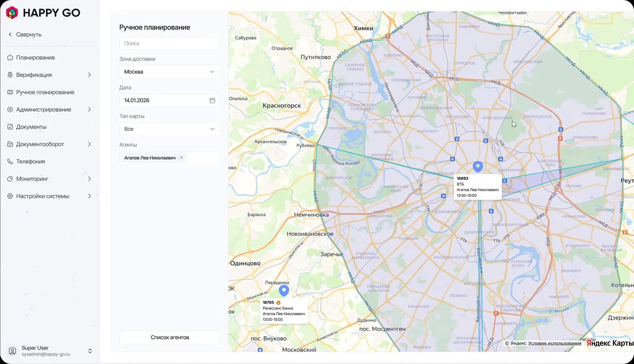
Task: Click the Настройки системы gear icon
Action: pyautogui.click(x=10, y=196)
